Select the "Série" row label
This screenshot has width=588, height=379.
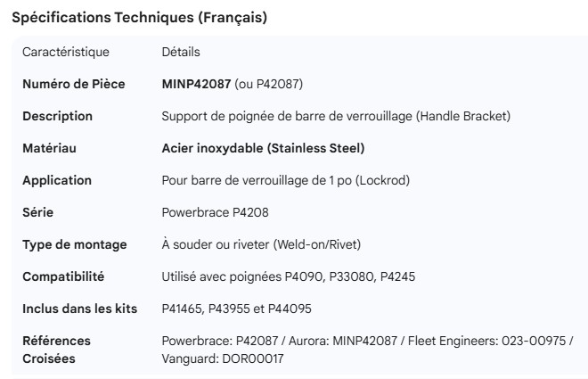coord(39,212)
